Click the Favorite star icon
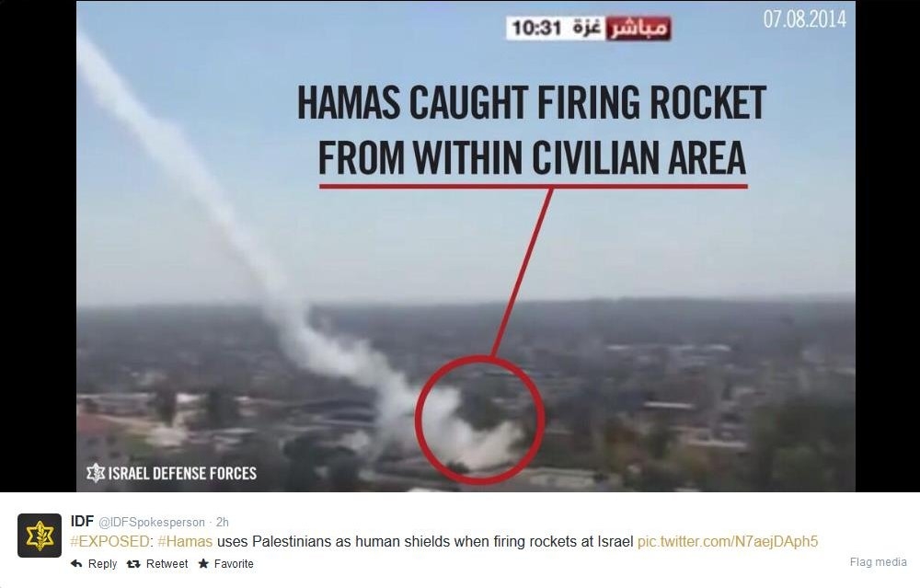 [203, 563]
